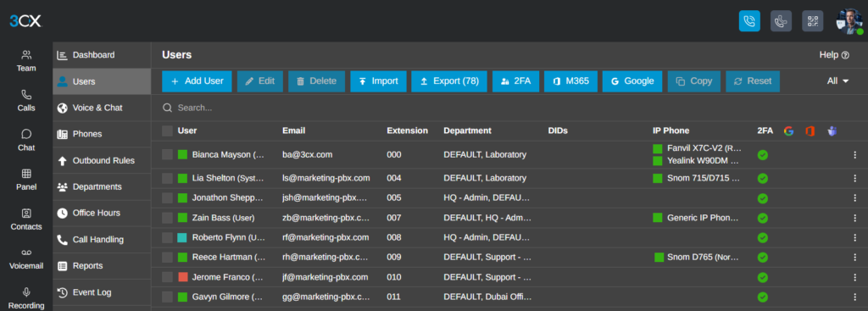The height and width of the screenshot is (311, 868).
Task: Open the three-dot menu for Lia Shelton
Action: [x=854, y=178]
